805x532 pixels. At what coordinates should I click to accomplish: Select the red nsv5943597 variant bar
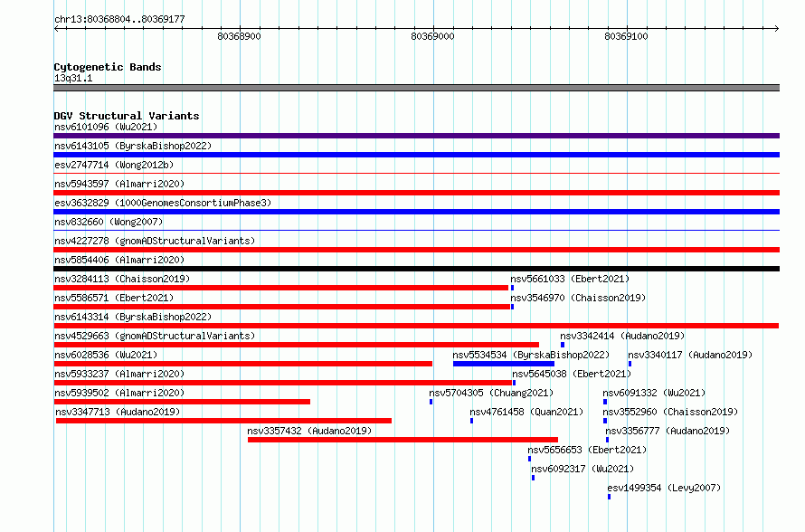tap(416, 193)
